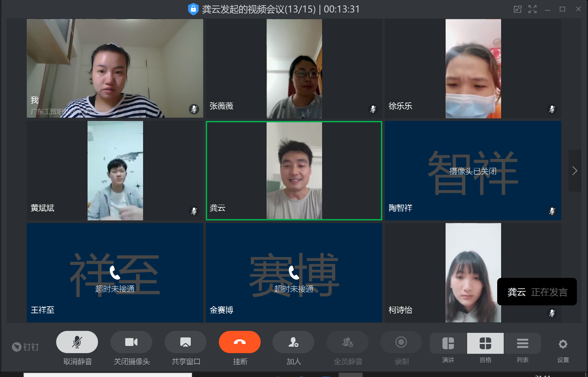This screenshot has width=588, height=377.
Task: Click 王祥至's unanswered call tile
Action: [115, 273]
